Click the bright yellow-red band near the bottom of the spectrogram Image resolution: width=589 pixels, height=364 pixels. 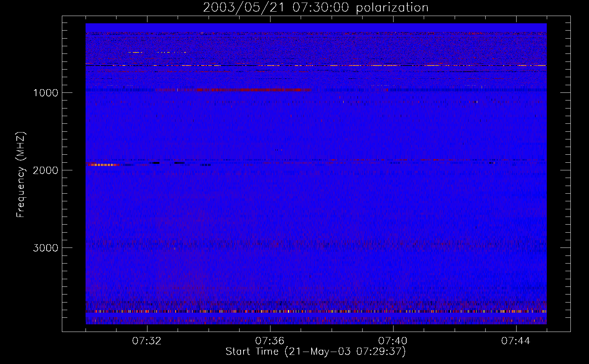coord(316,312)
